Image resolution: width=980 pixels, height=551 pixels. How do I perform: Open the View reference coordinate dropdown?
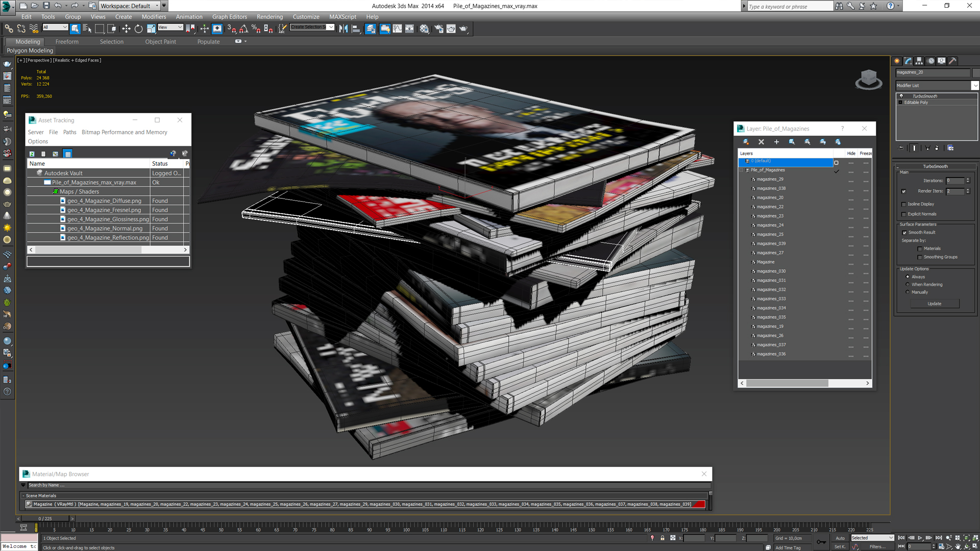pos(170,27)
